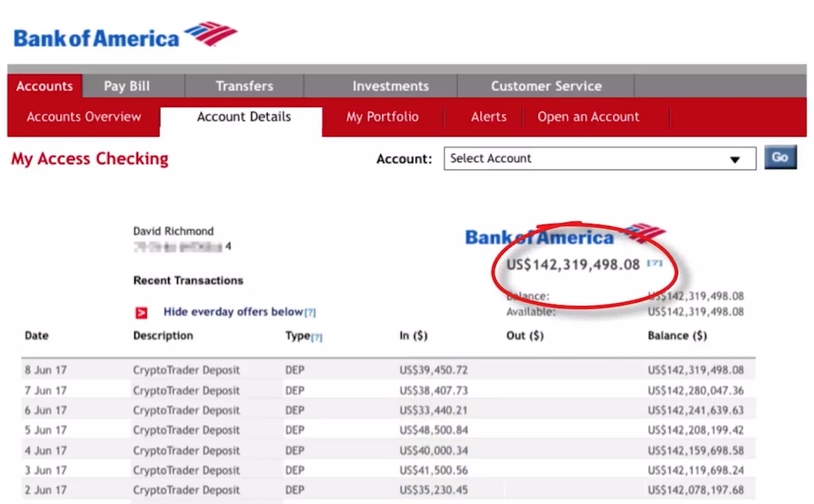Click the [?] help next to Type column
Screen dimensions: 814x504
(x=317, y=337)
